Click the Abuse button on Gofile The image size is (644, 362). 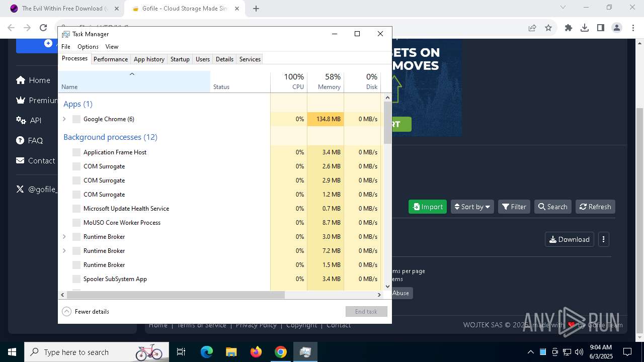coord(402,293)
